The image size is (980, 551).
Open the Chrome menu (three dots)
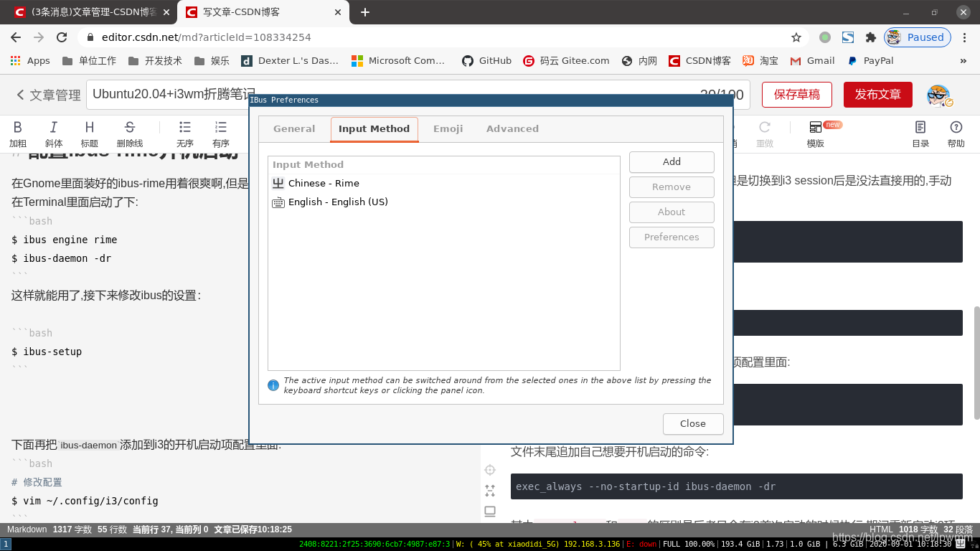pyautogui.click(x=965, y=37)
